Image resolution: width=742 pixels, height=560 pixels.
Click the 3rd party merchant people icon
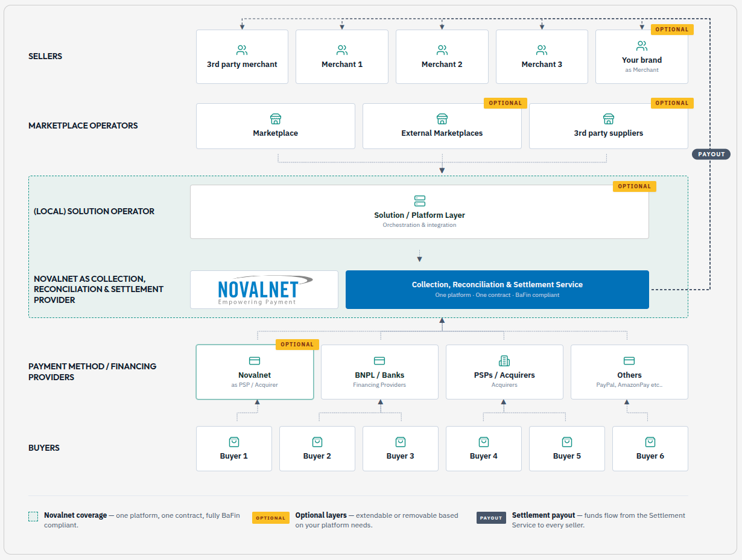point(242,50)
